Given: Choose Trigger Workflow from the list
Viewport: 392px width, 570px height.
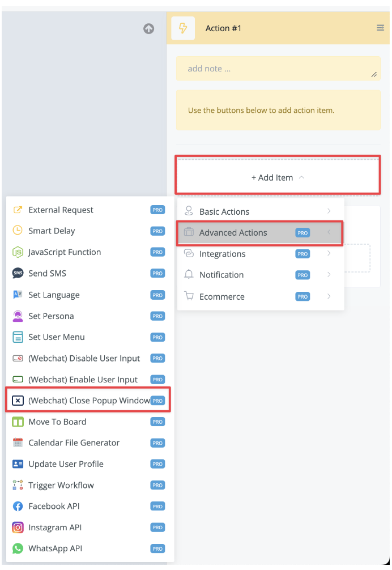Looking at the screenshot, I should pos(88,485).
